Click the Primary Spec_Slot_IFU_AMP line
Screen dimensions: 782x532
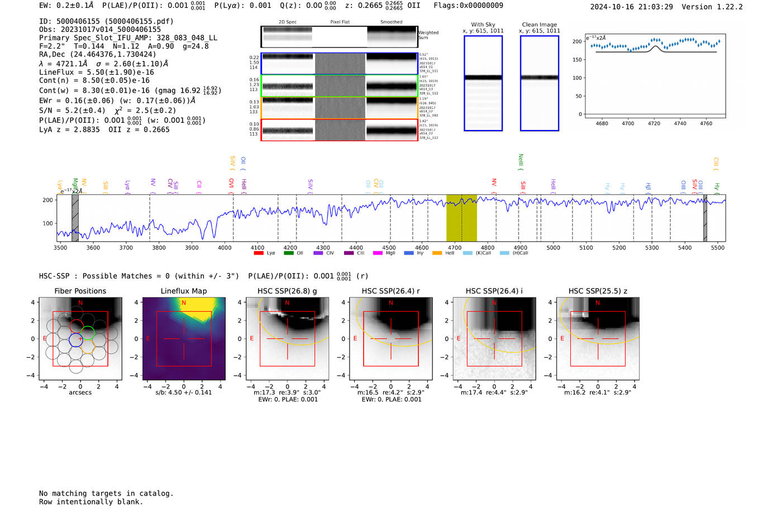[x=128, y=38]
